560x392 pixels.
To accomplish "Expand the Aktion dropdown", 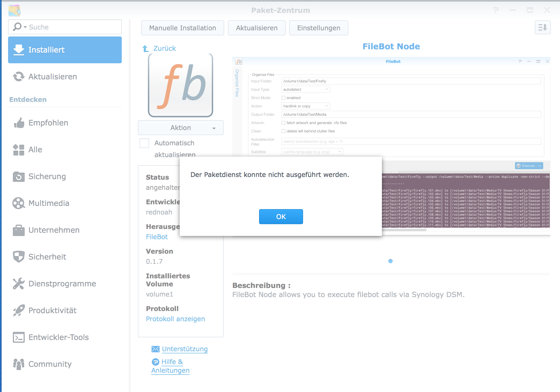I will pyautogui.click(x=180, y=128).
